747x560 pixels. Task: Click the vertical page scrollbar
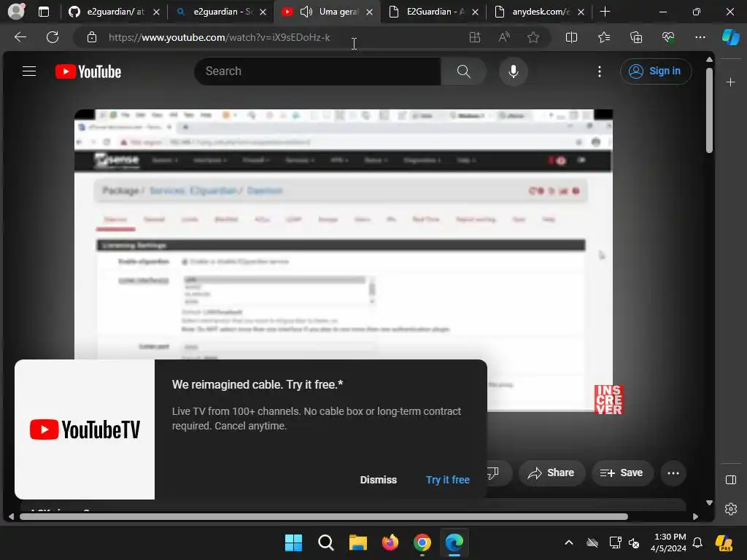(709, 109)
